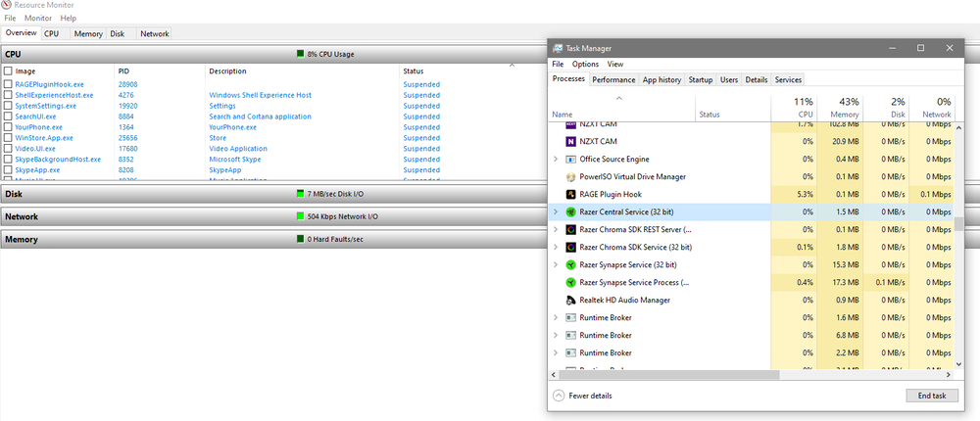Click the Razer Central Service icon

coord(570,211)
